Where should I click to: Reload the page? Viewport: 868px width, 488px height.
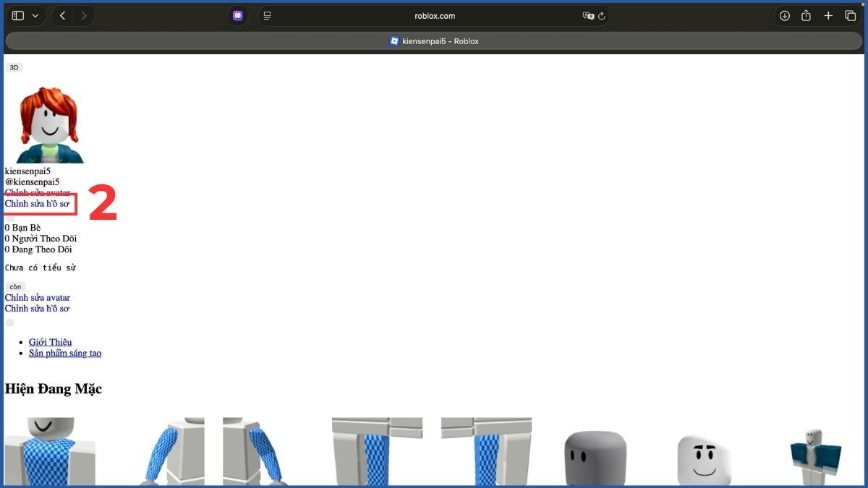(601, 16)
